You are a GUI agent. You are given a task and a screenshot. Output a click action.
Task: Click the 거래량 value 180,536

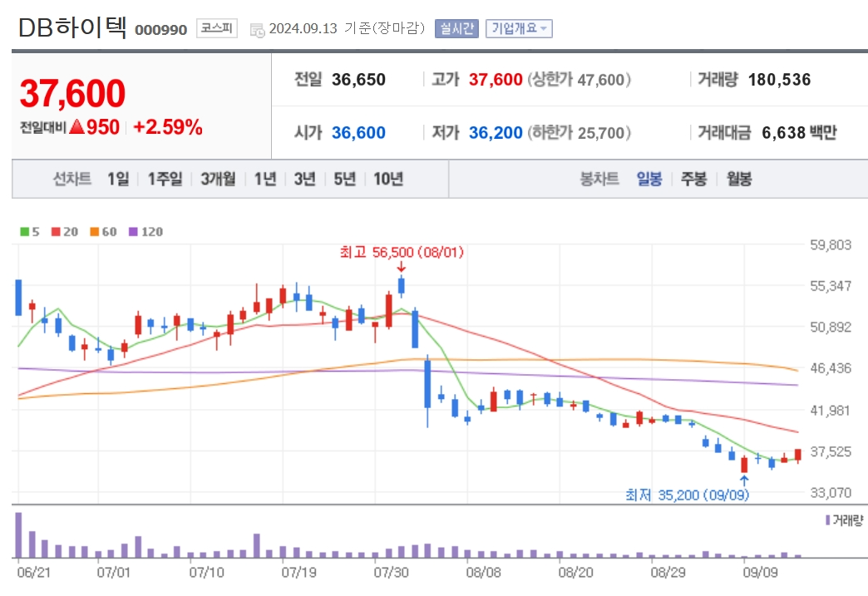coord(779,80)
